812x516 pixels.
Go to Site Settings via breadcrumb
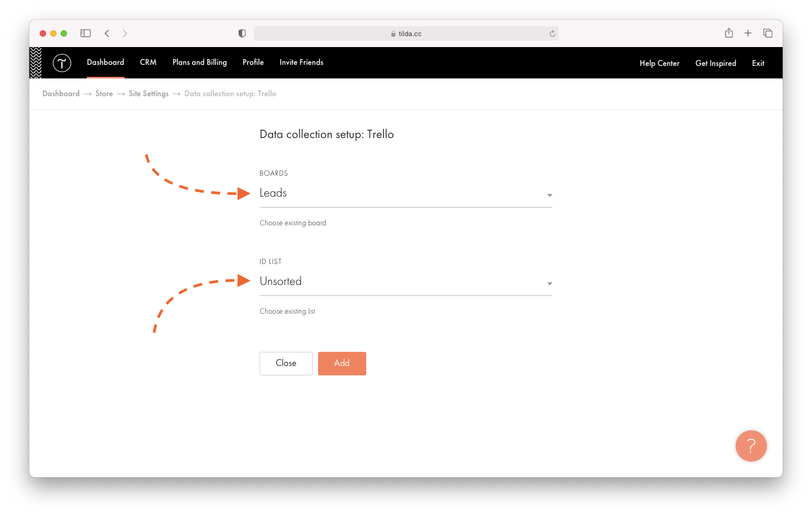(x=149, y=94)
